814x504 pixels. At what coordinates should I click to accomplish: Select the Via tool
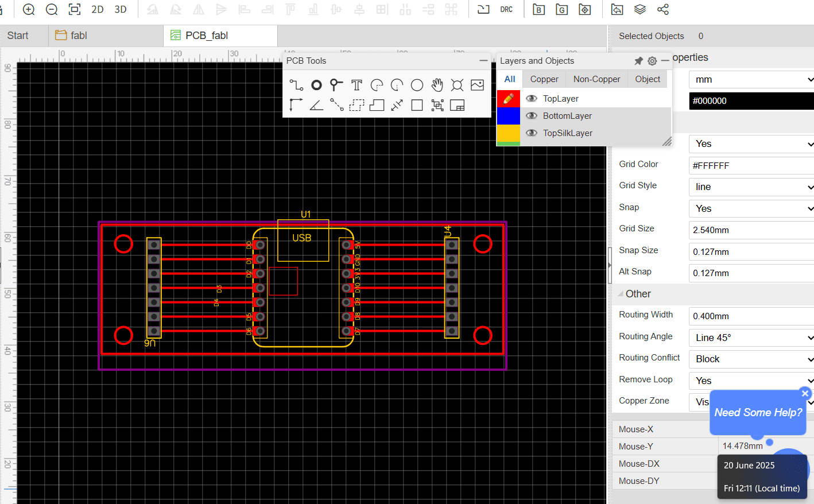336,86
